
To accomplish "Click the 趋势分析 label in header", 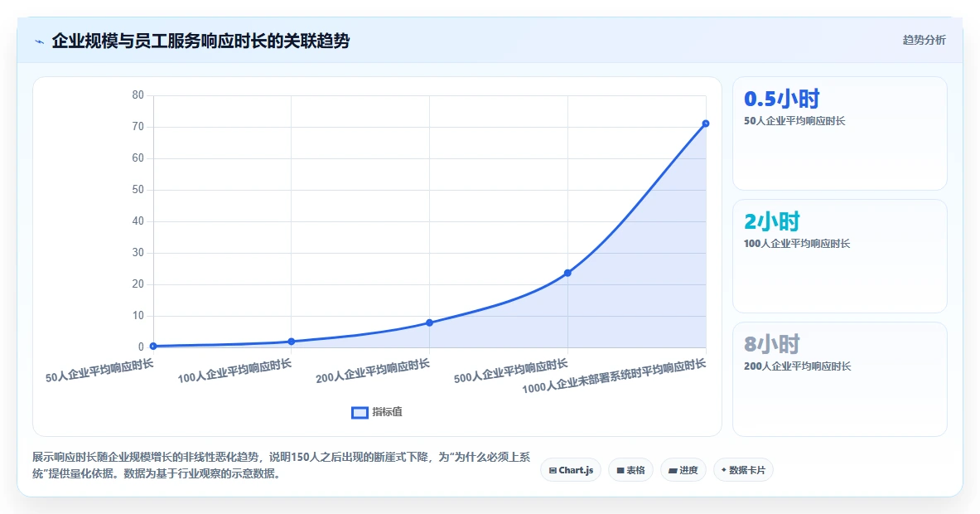I will click(924, 40).
